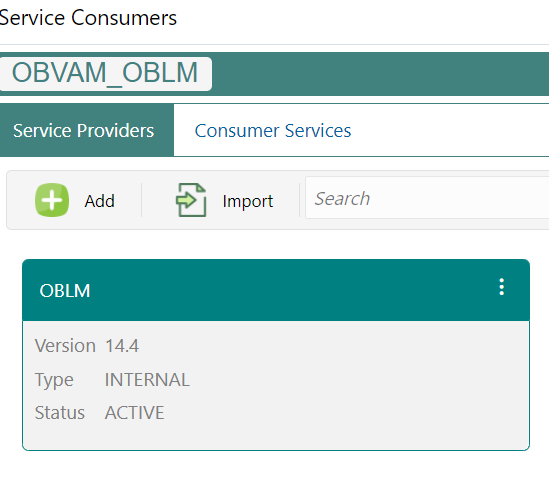Click the ACTIVE status value
The image size is (549, 479).
(x=134, y=412)
